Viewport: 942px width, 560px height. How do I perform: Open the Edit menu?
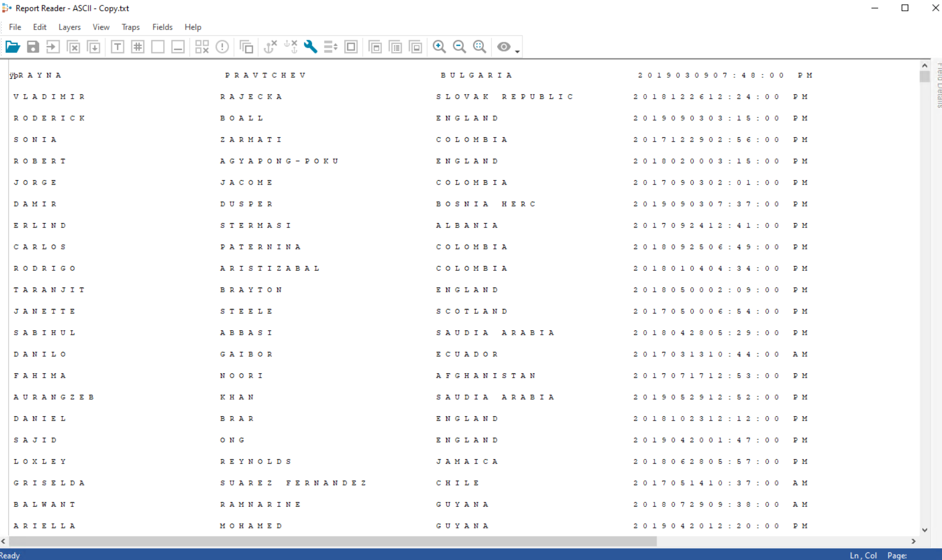40,27
